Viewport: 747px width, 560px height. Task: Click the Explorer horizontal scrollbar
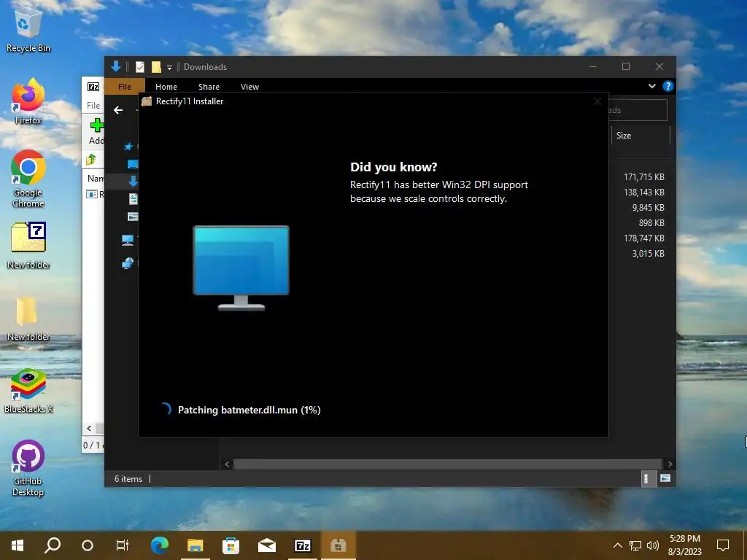[447, 464]
